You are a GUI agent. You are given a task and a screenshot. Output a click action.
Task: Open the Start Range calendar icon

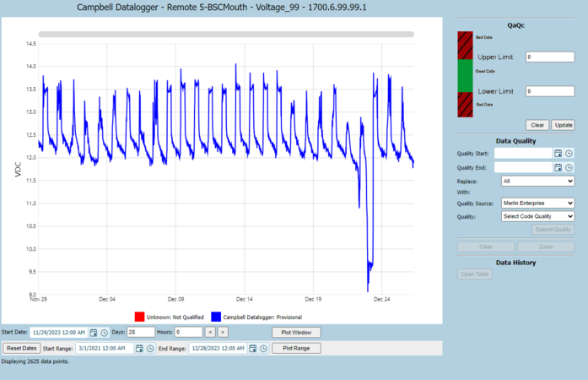[x=139, y=349]
